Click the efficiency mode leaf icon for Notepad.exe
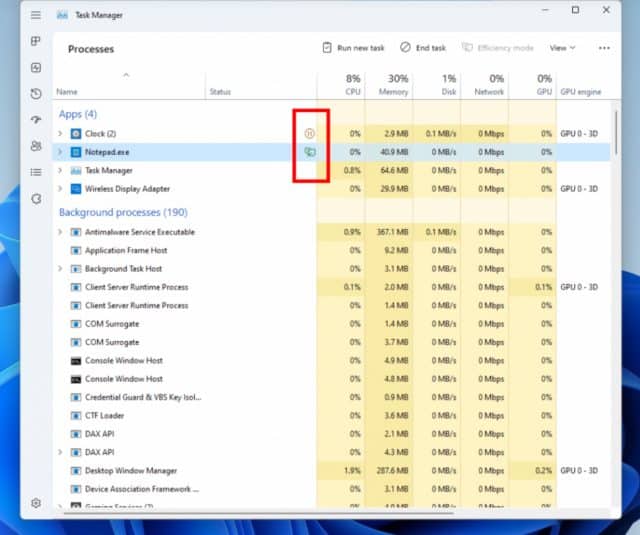This screenshot has width=640, height=535. point(310,152)
